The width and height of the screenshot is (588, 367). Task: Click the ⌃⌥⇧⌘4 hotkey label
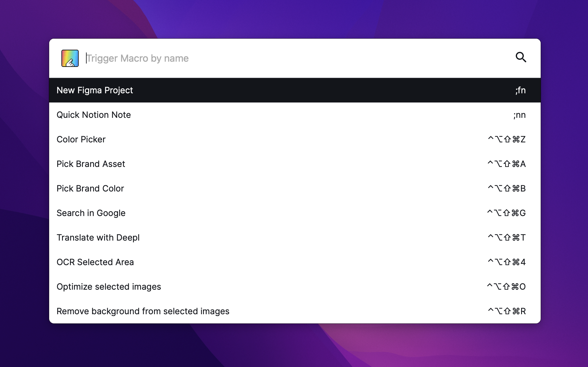pyautogui.click(x=507, y=262)
